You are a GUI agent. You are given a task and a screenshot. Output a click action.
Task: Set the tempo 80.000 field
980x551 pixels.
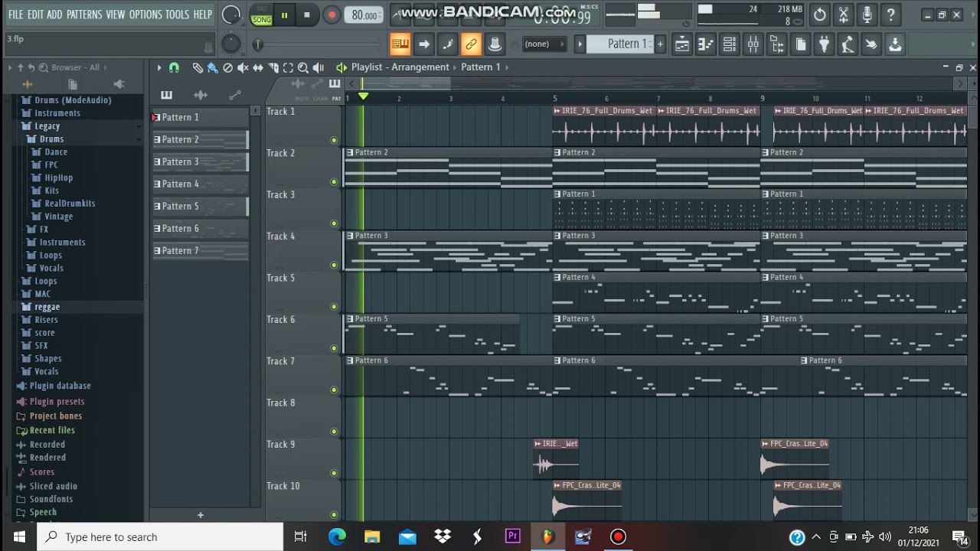click(x=364, y=15)
